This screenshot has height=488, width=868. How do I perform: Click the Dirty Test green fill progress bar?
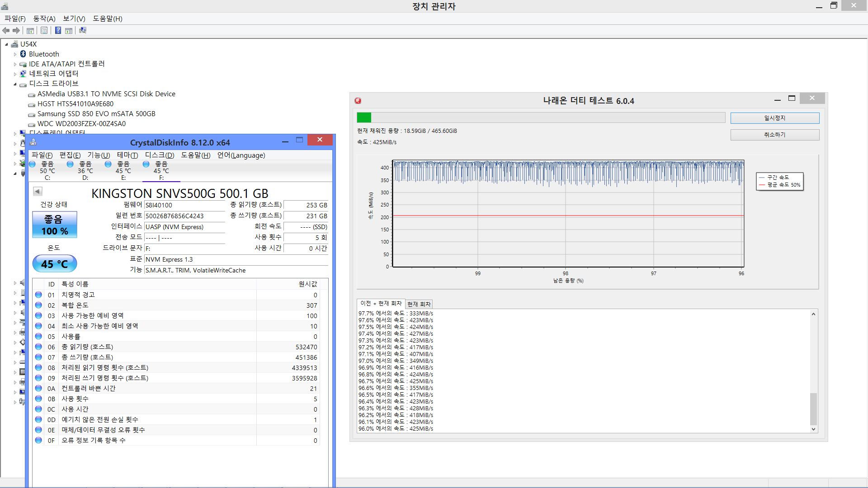[364, 117]
